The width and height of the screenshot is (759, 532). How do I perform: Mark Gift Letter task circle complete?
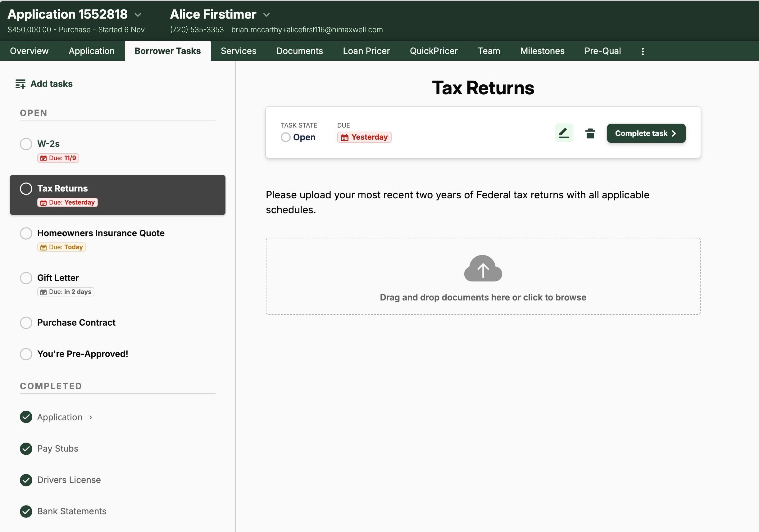coord(26,278)
